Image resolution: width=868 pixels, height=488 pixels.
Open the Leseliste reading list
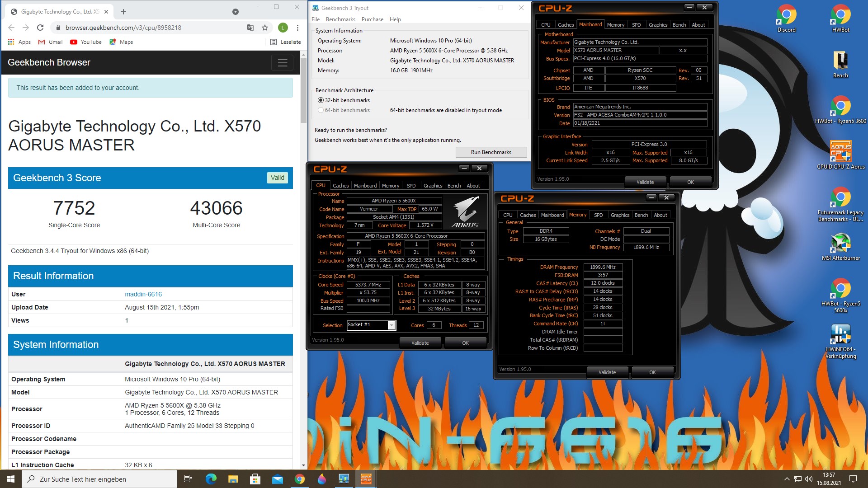[x=285, y=42]
